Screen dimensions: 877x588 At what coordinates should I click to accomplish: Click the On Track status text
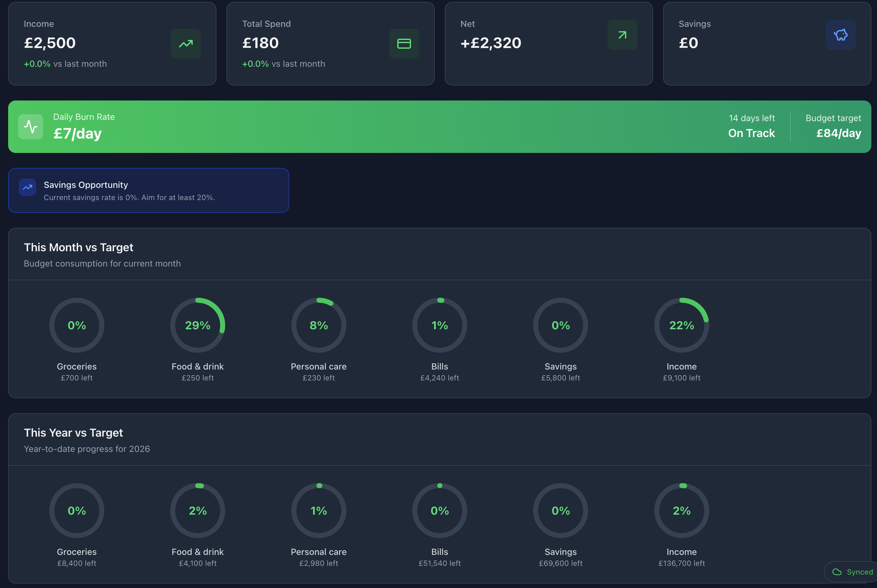[751, 133]
